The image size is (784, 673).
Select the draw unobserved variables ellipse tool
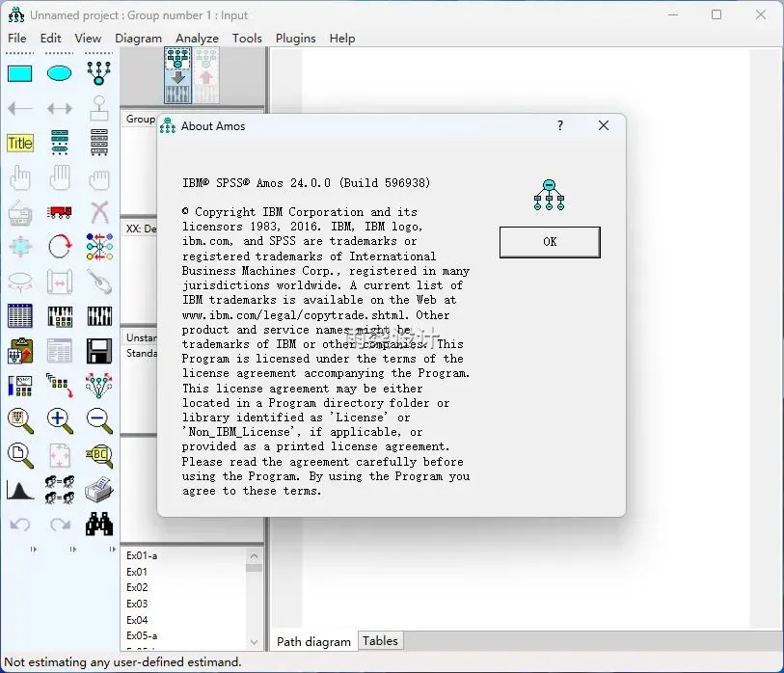pyautogui.click(x=59, y=73)
